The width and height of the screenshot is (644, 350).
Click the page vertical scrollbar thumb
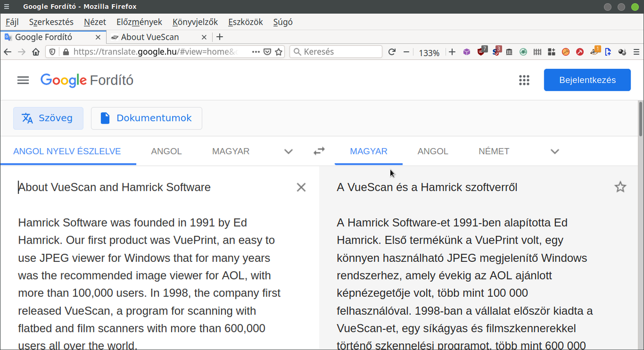coord(641,119)
